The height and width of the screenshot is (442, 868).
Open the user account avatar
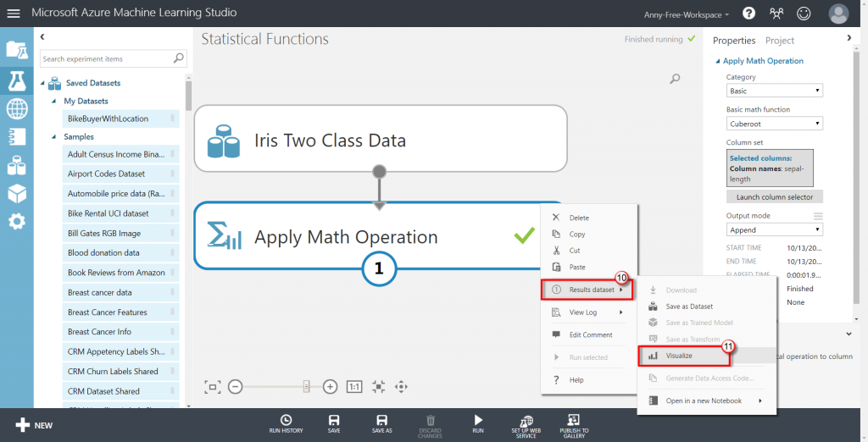(x=838, y=14)
